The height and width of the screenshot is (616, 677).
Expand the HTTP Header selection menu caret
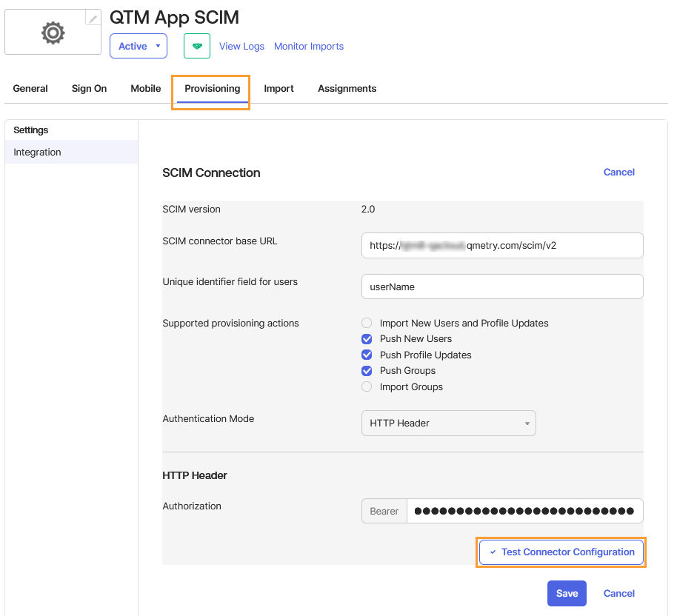pyautogui.click(x=527, y=423)
